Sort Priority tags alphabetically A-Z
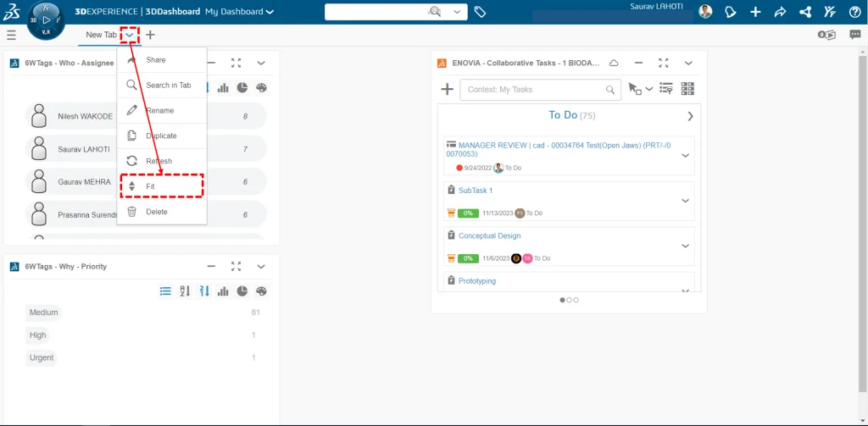The height and width of the screenshot is (426, 868). click(x=185, y=291)
